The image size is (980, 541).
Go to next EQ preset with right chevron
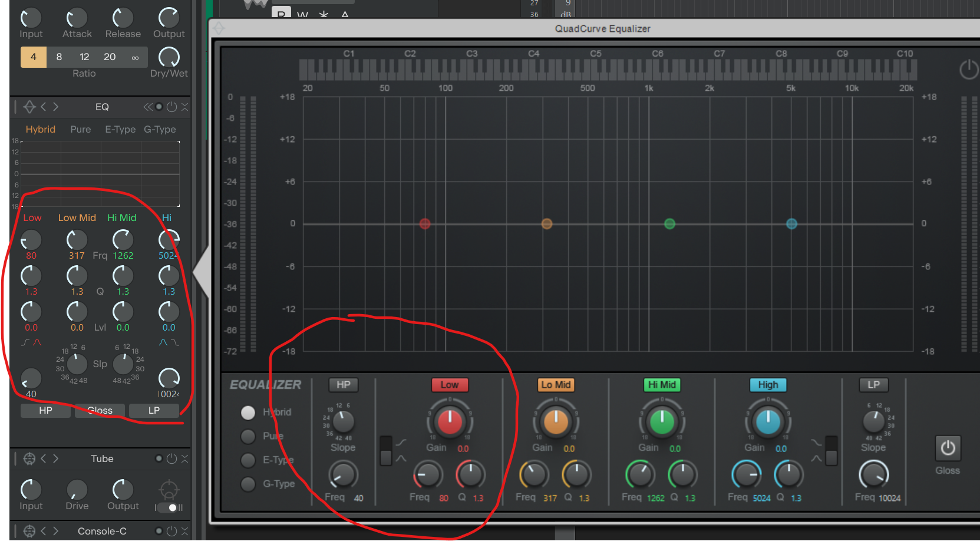tap(56, 107)
